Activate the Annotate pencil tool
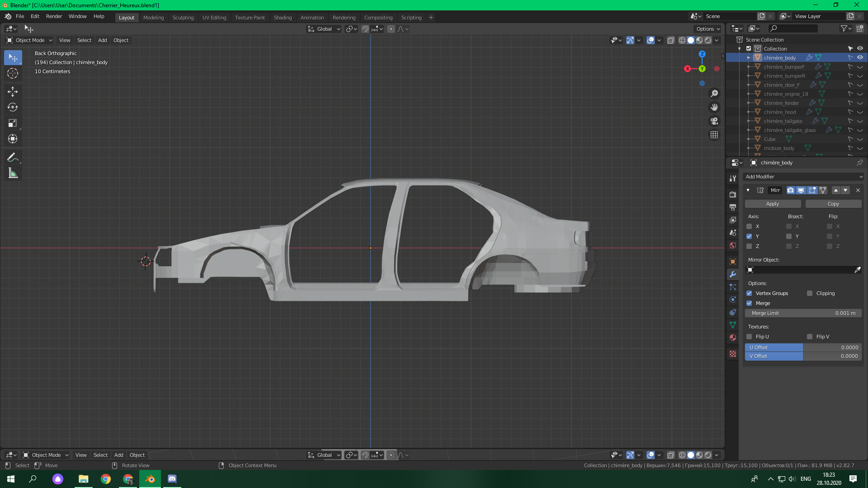 13,158
